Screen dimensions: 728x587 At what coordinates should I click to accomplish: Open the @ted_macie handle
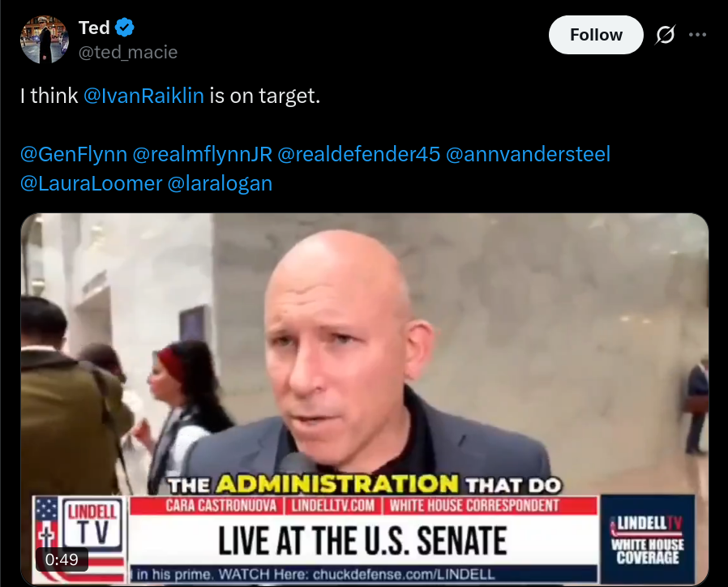128,52
